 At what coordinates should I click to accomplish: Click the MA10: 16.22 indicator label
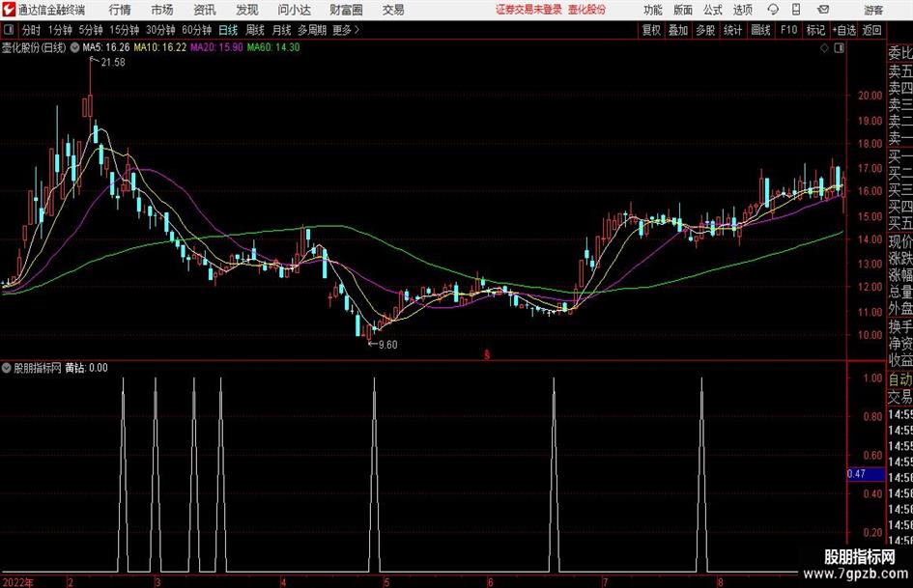pyautogui.click(x=160, y=47)
